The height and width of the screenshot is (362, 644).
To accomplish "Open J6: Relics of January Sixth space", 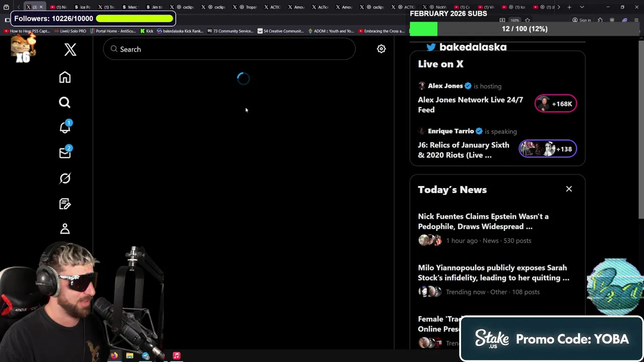I will click(x=463, y=150).
